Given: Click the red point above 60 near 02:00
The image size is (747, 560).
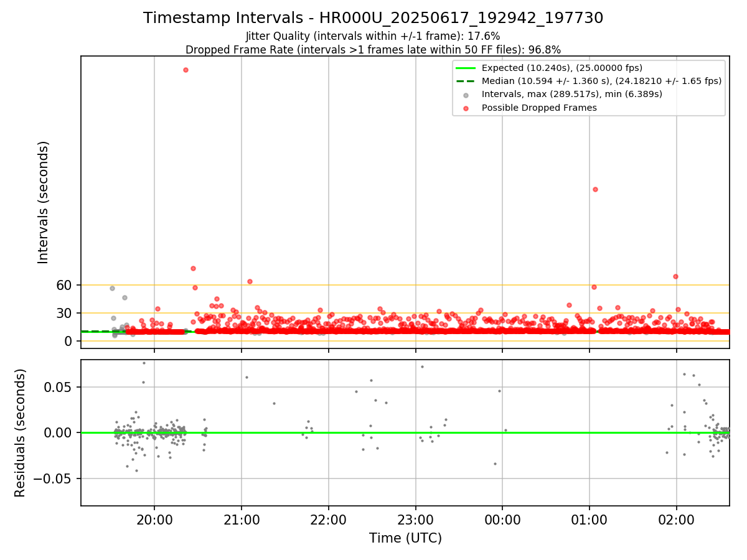Looking at the screenshot, I should tap(675, 276).
